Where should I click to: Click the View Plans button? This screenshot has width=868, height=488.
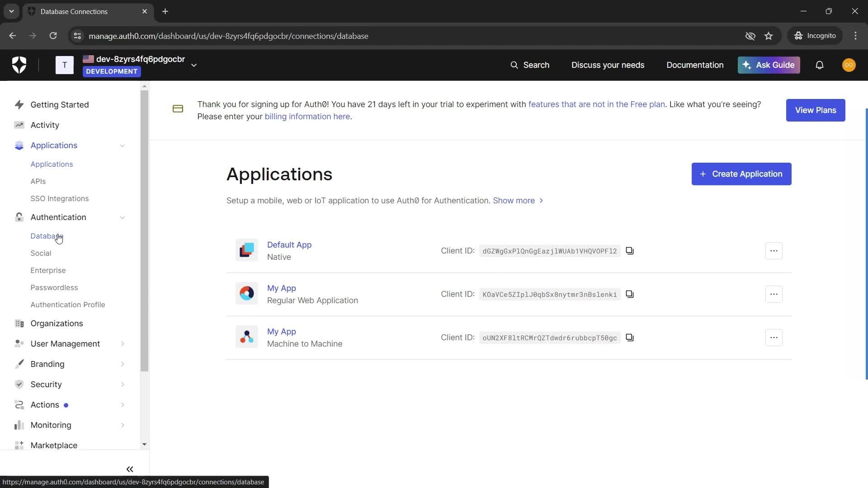coord(815,110)
